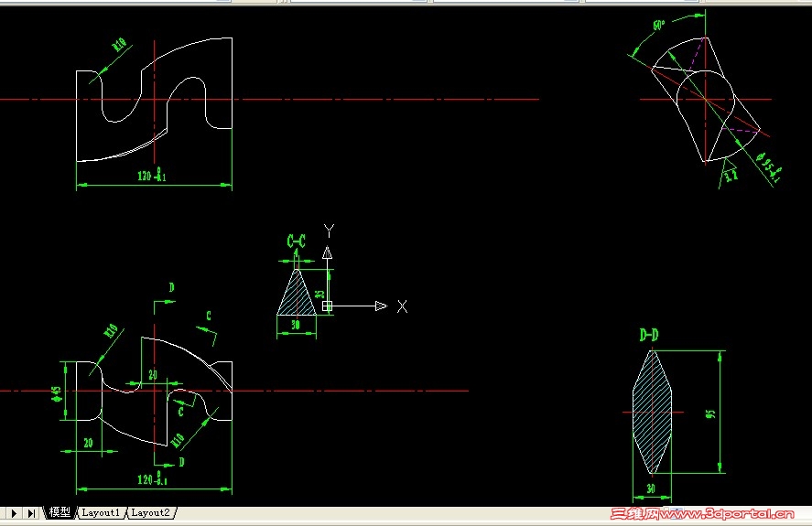This screenshot has width=812, height=526.
Task: Select the C-C section title
Action: [297, 241]
